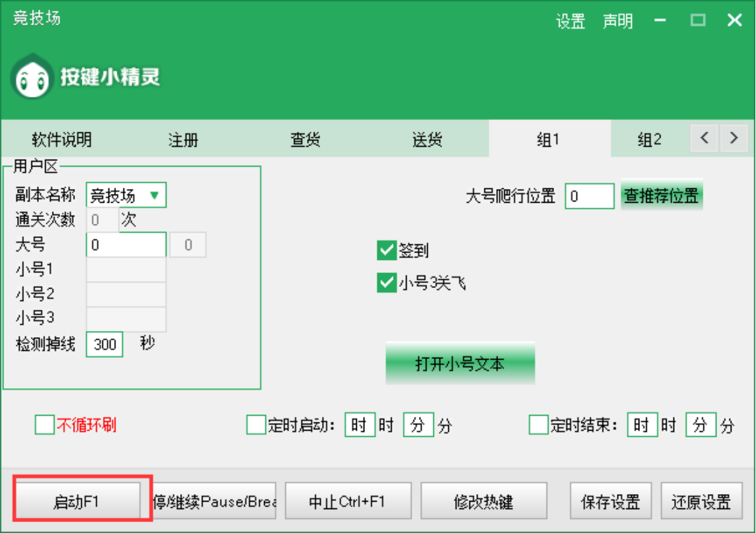Viewport: 756px width, 533px height.
Task: Open 设置 in the title bar
Action: tap(570, 21)
